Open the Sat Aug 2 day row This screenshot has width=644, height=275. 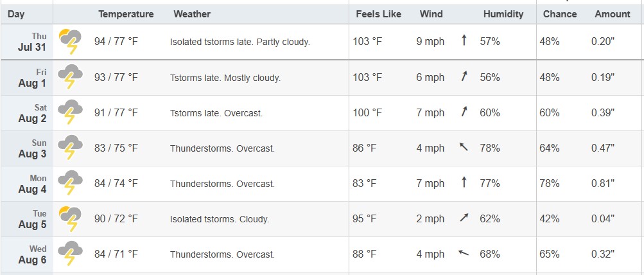coord(322,113)
